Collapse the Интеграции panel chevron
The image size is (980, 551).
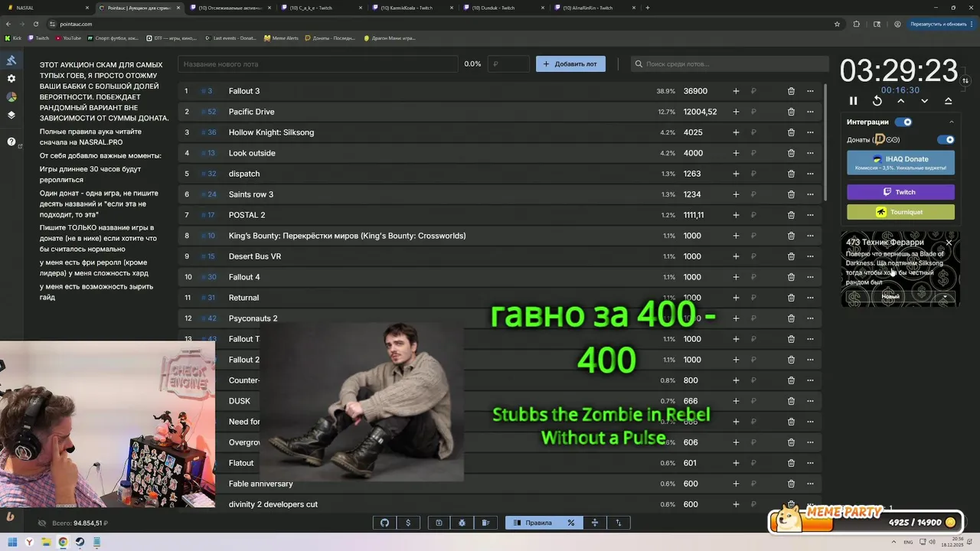[x=952, y=122]
